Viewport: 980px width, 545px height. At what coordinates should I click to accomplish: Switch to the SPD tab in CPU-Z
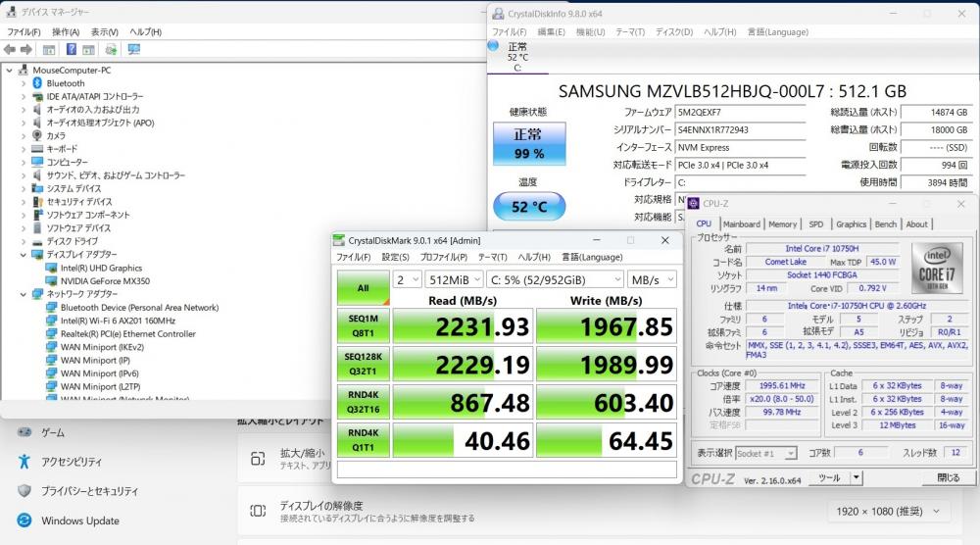point(815,223)
